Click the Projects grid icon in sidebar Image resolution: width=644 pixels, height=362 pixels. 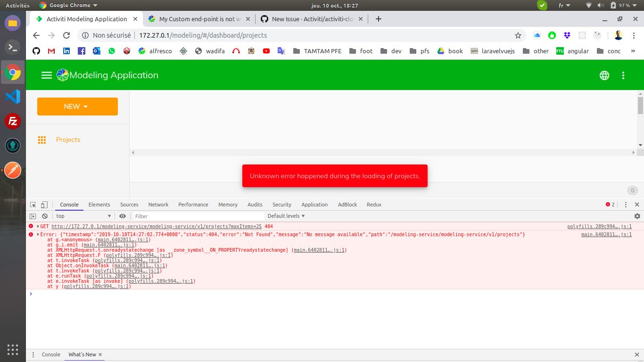click(41, 140)
